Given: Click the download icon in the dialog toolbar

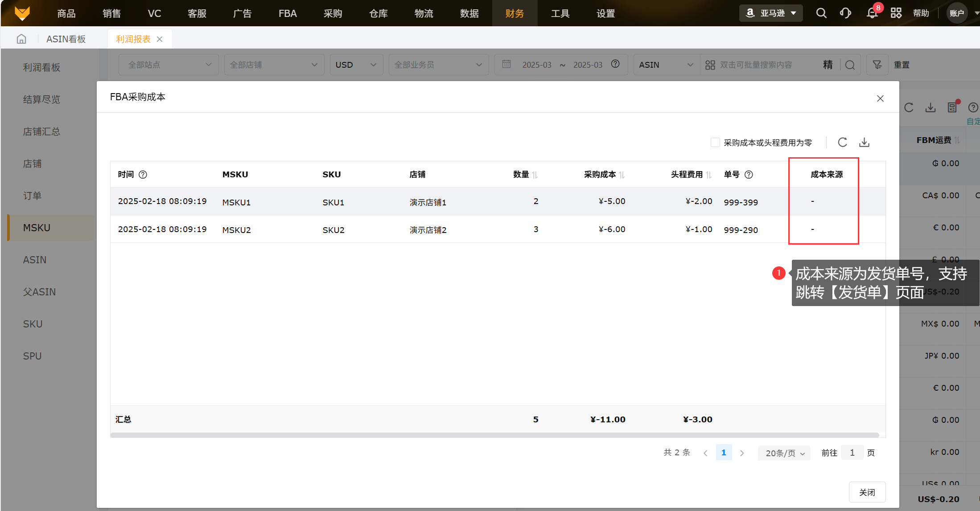Looking at the screenshot, I should (864, 142).
